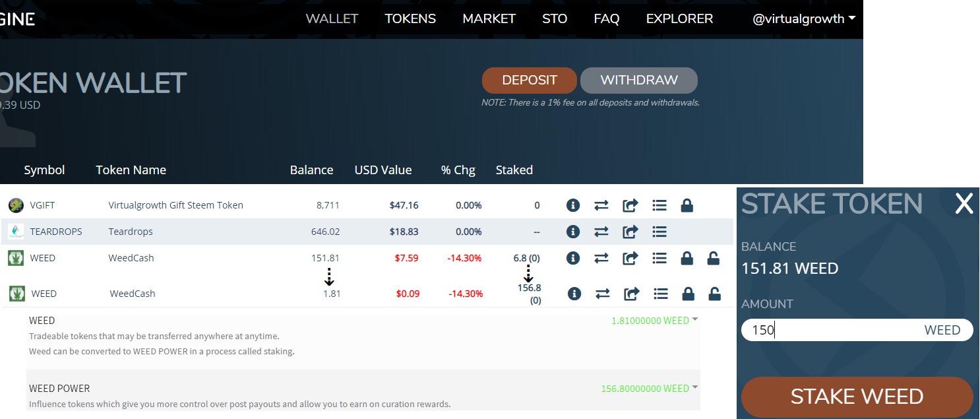The image size is (980, 419).
Task: Click transfer arrows icon in TEARDROPS row
Action: [601, 232]
